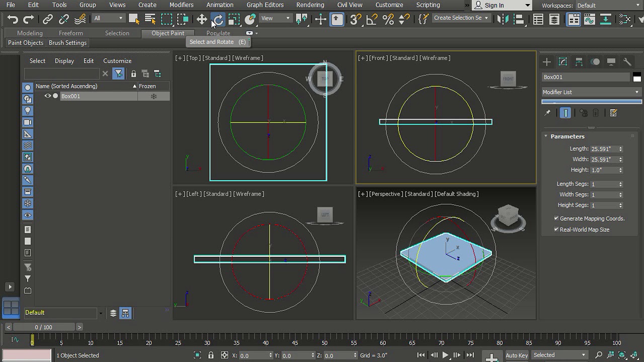Click the Rectangular Selection Region icon
The image size is (644, 362).
167,19
